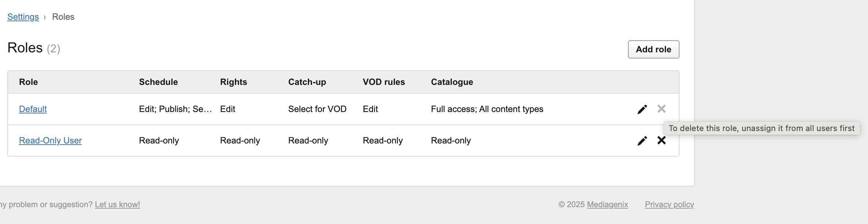This screenshot has width=868, height=224.
Task: Click the VOD rules column header
Action: (384, 82)
